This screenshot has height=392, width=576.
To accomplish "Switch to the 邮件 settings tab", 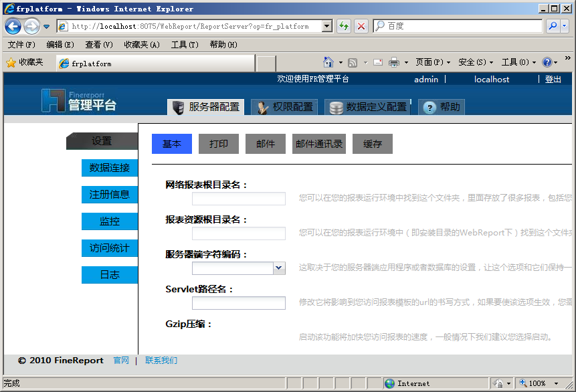I will tap(266, 144).
